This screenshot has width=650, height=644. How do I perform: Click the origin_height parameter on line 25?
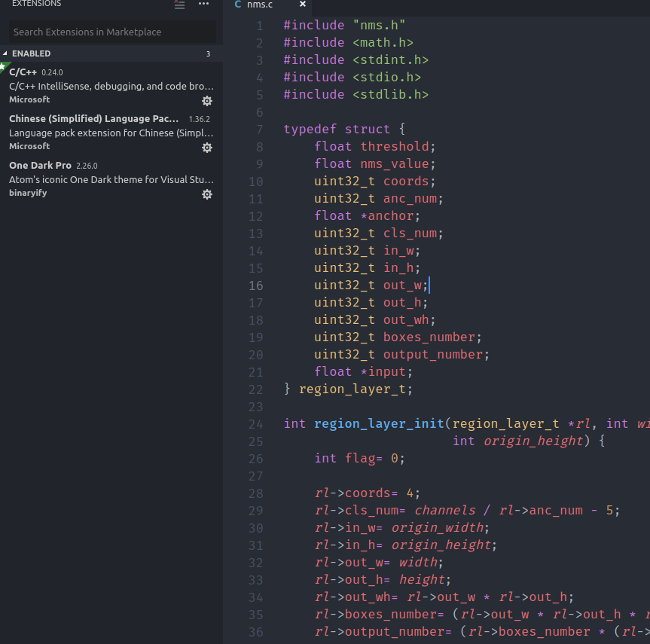coord(533,441)
